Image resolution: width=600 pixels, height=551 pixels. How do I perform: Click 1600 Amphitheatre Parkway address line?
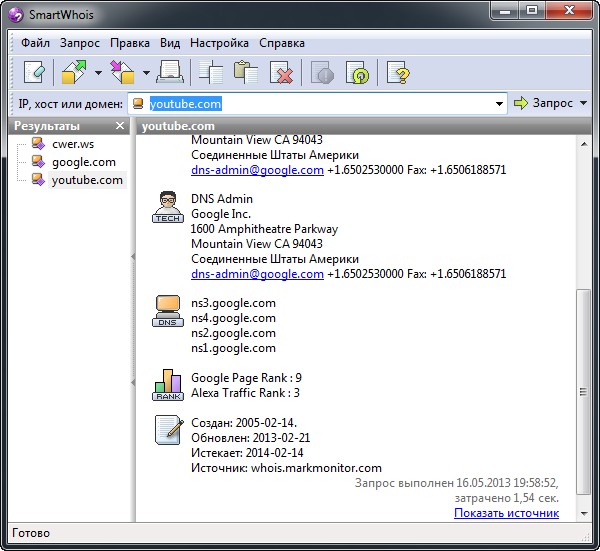coord(264,229)
